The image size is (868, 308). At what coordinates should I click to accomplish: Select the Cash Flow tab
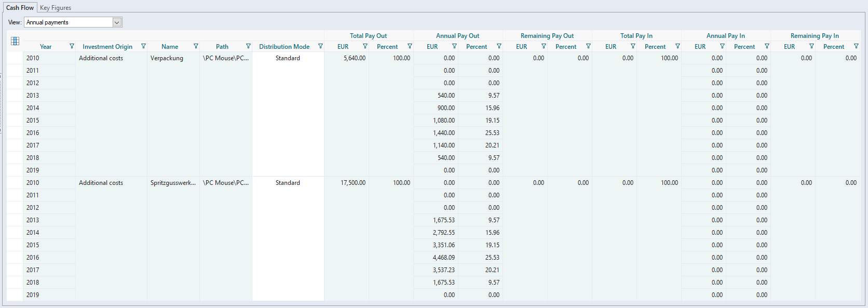[20, 8]
